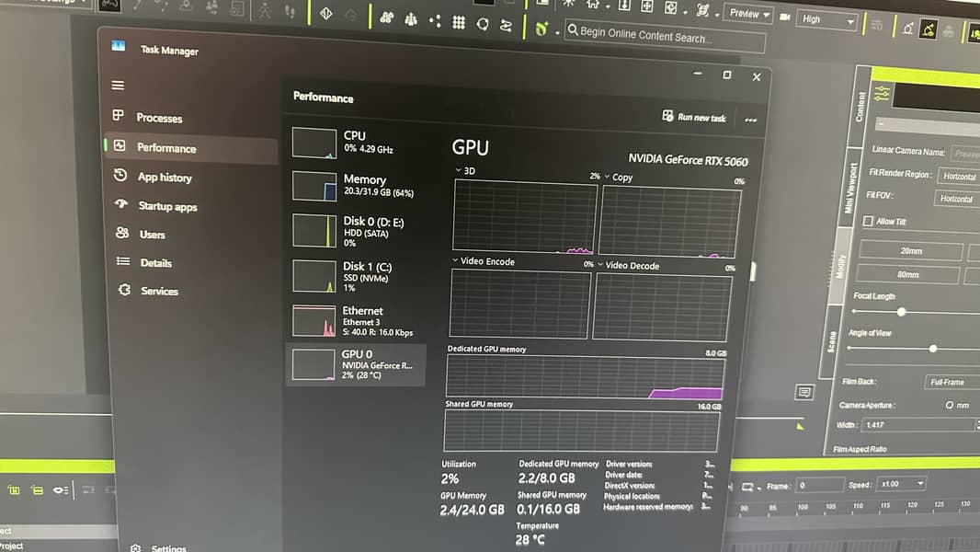Click the Angle of View slider handle
This screenshot has width=980, height=552.
point(932,349)
